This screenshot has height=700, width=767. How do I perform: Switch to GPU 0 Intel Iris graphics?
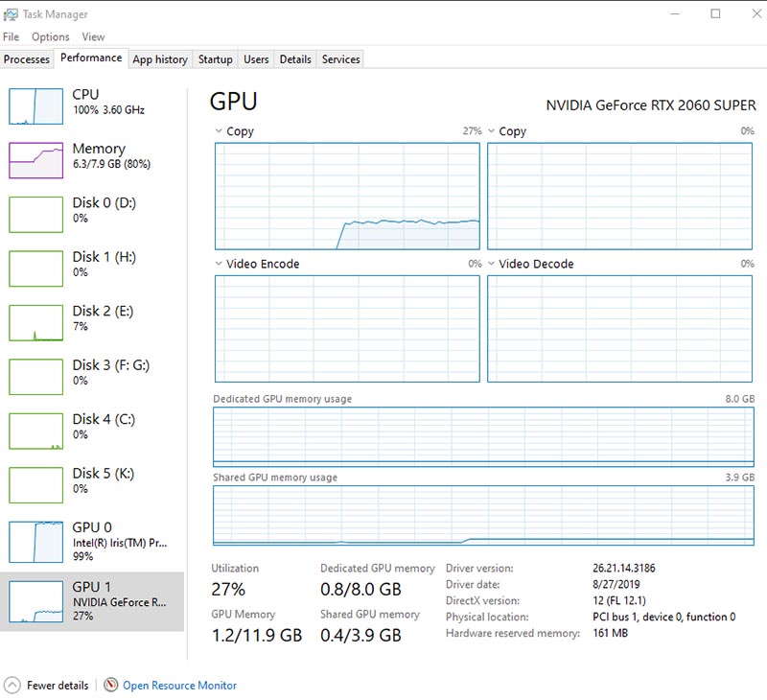click(x=93, y=542)
